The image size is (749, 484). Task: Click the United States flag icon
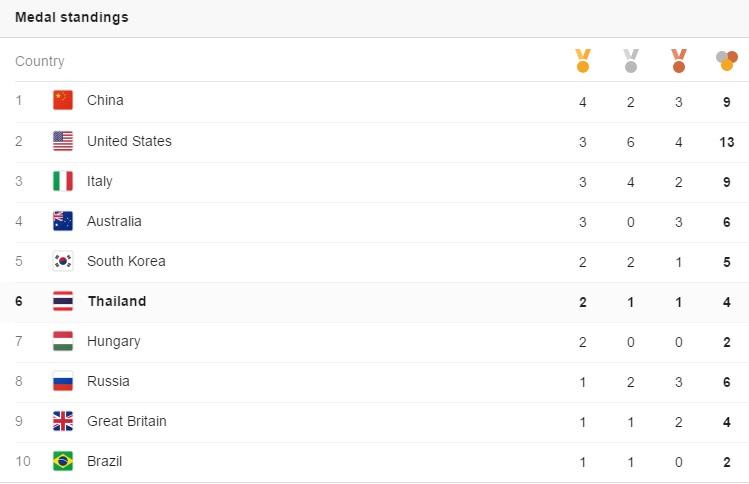63,141
